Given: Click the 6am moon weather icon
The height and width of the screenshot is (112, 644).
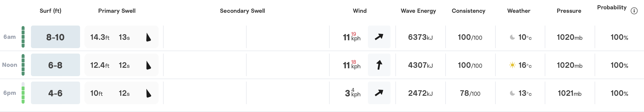Looking at the screenshot, I should point(512,37).
